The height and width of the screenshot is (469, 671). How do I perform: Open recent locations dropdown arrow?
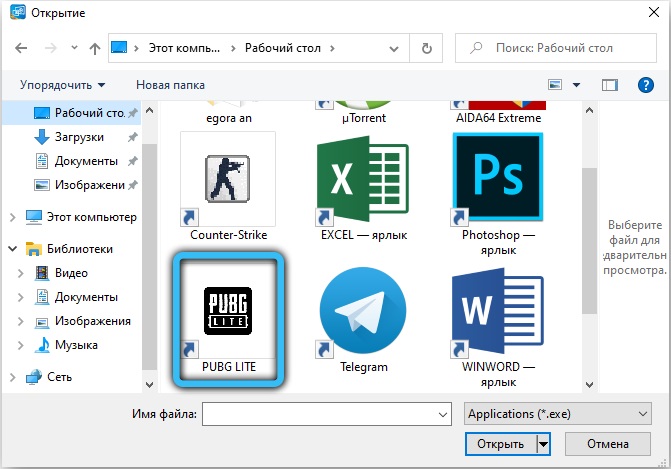click(74, 47)
